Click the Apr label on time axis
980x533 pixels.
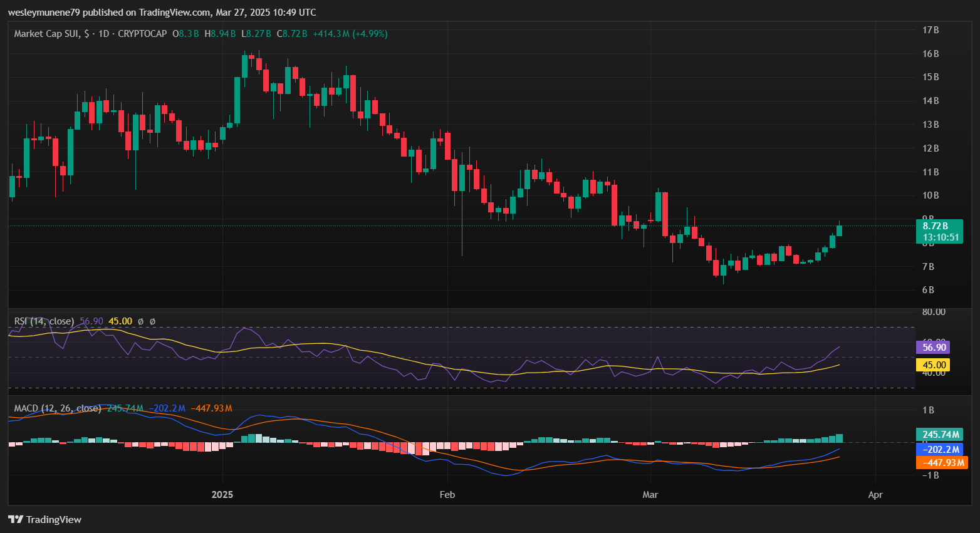click(x=875, y=495)
